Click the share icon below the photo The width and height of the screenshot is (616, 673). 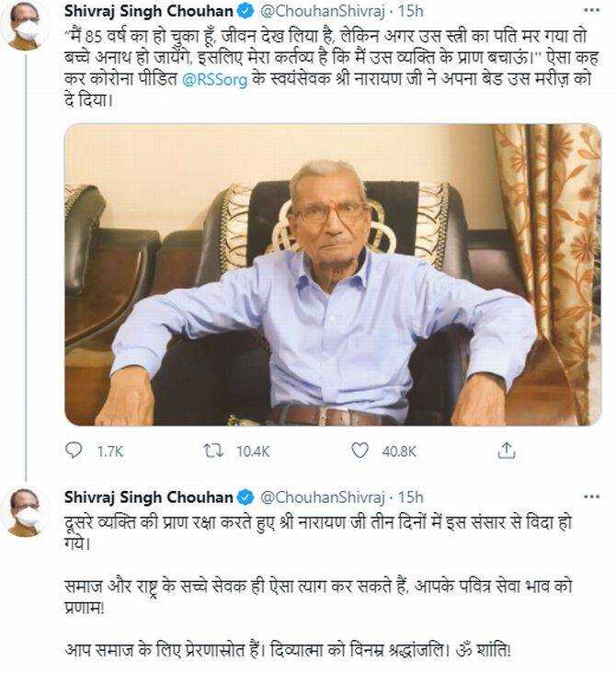[507, 451]
